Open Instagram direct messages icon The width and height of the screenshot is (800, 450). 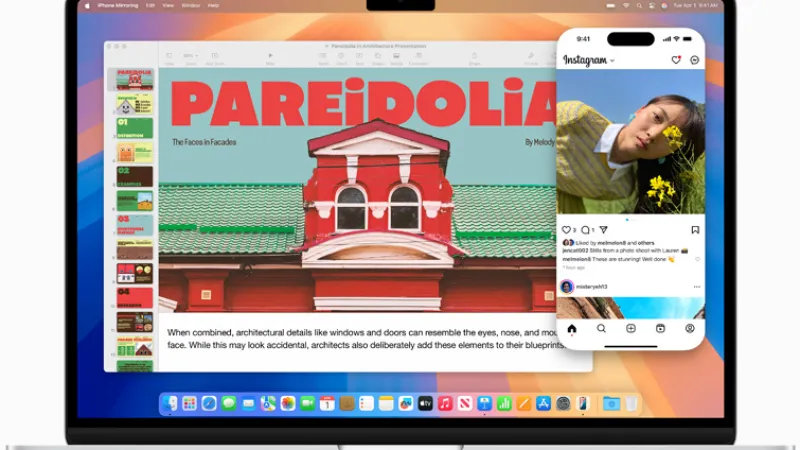click(694, 60)
